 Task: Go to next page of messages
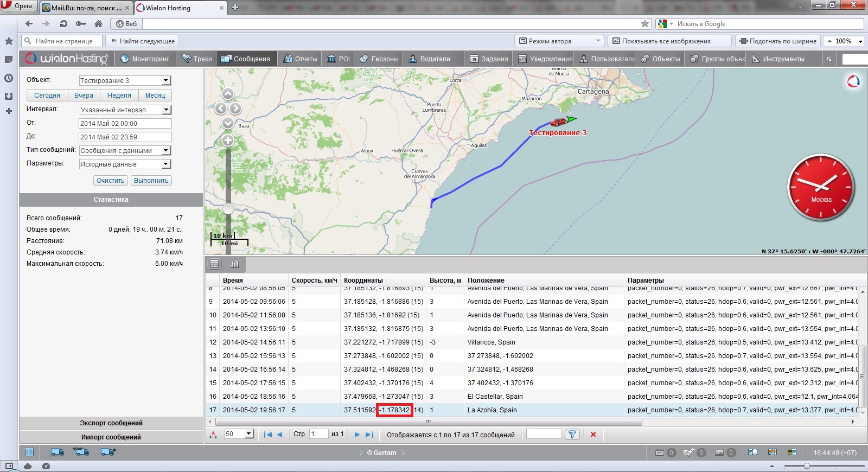356,435
